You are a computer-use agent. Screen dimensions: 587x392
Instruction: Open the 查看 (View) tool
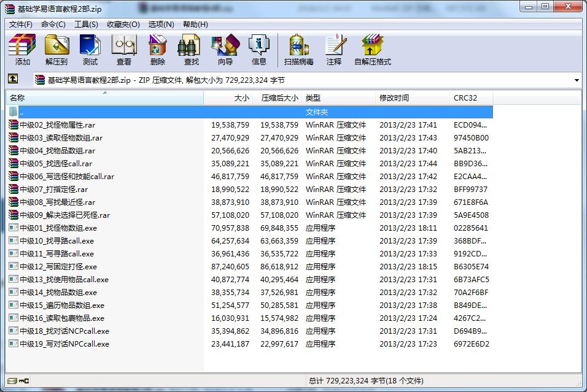pos(124,50)
